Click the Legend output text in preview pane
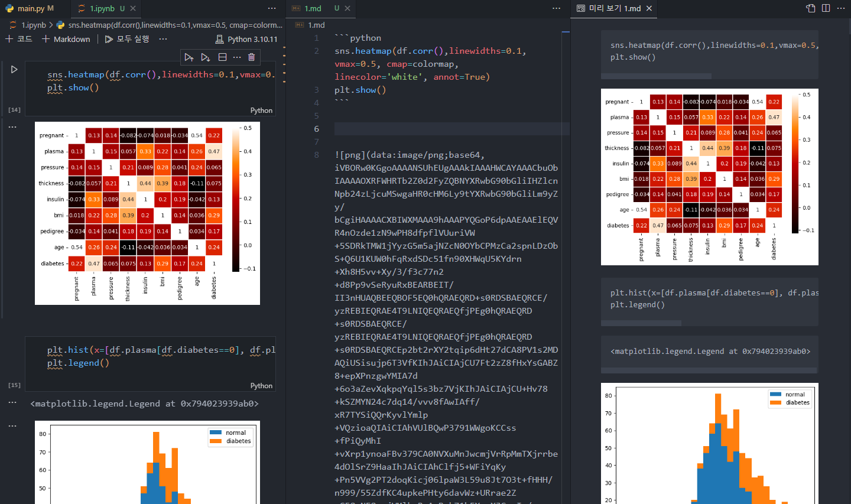The height and width of the screenshot is (504, 851). (710, 351)
